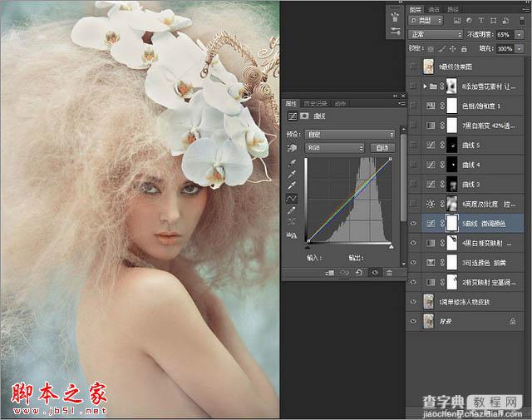Expand the 8添加雪花素材 layer group
The image size is (532, 420).
point(425,86)
